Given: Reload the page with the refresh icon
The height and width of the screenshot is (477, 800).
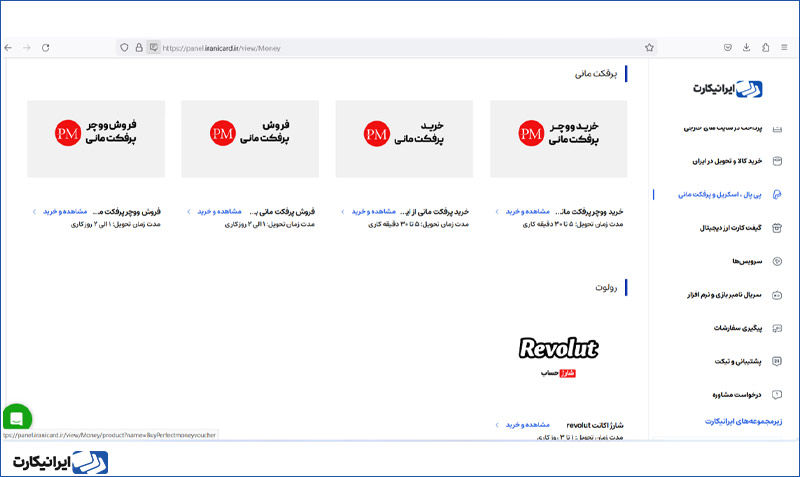Looking at the screenshot, I should point(45,48).
